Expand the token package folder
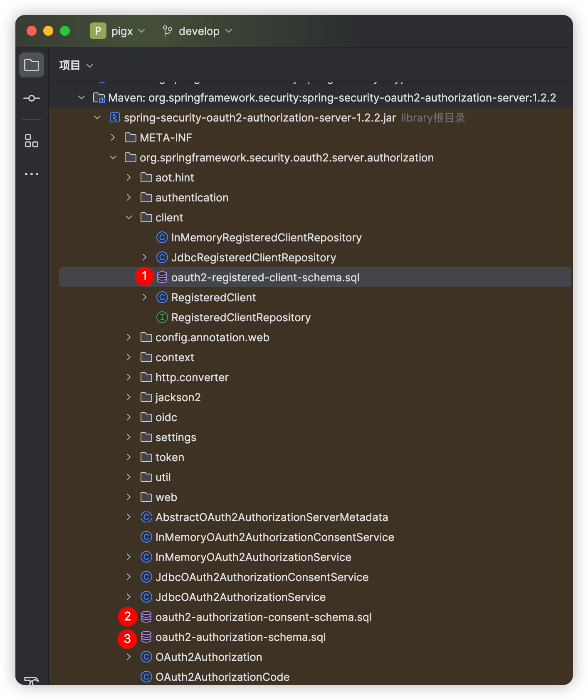 point(129,457)
